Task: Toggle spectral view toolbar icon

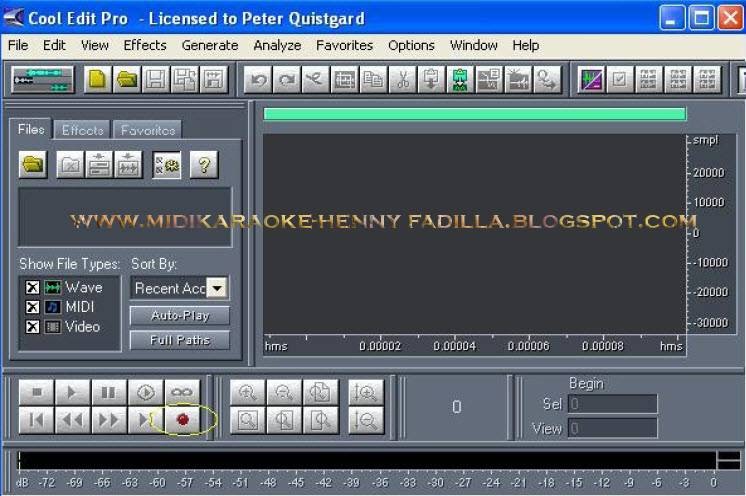Action: pyautogui.click(x=591, y=79)
